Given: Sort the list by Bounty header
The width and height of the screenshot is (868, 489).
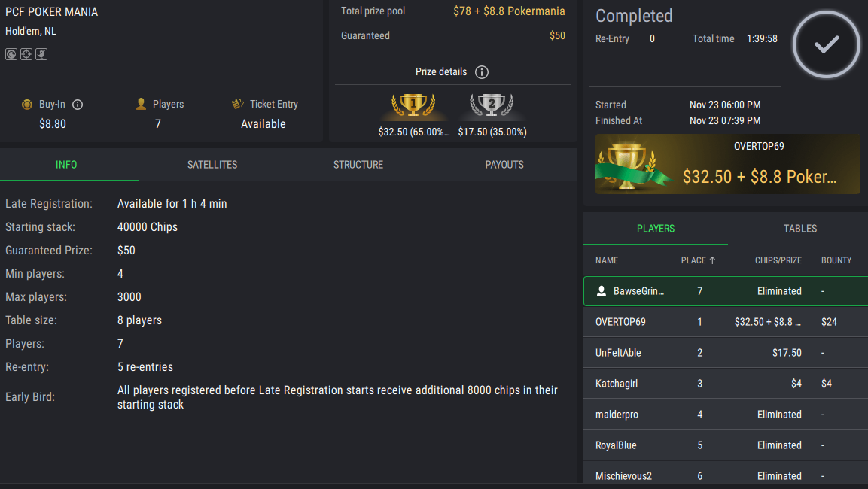Looking at the screenshot, I should coord(836,260).
